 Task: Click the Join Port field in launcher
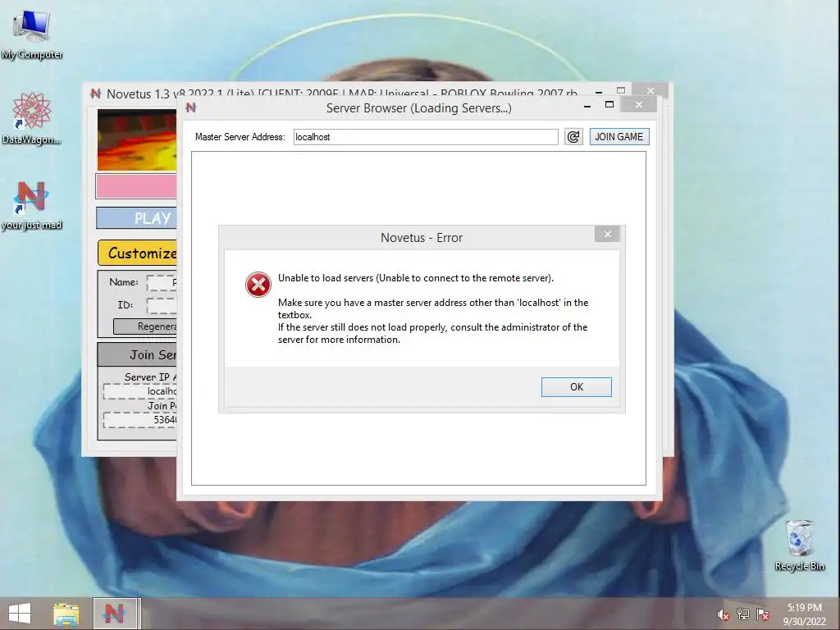pos(139,420)
